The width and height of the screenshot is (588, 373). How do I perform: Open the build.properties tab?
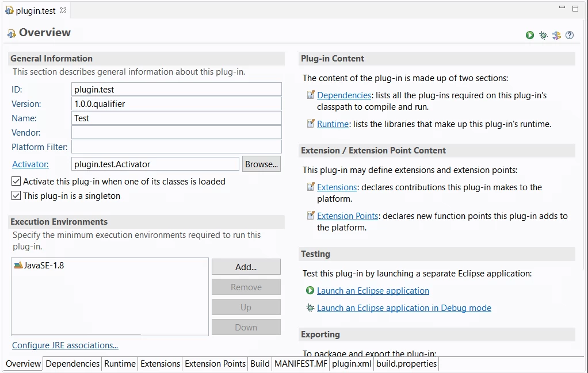407,364
